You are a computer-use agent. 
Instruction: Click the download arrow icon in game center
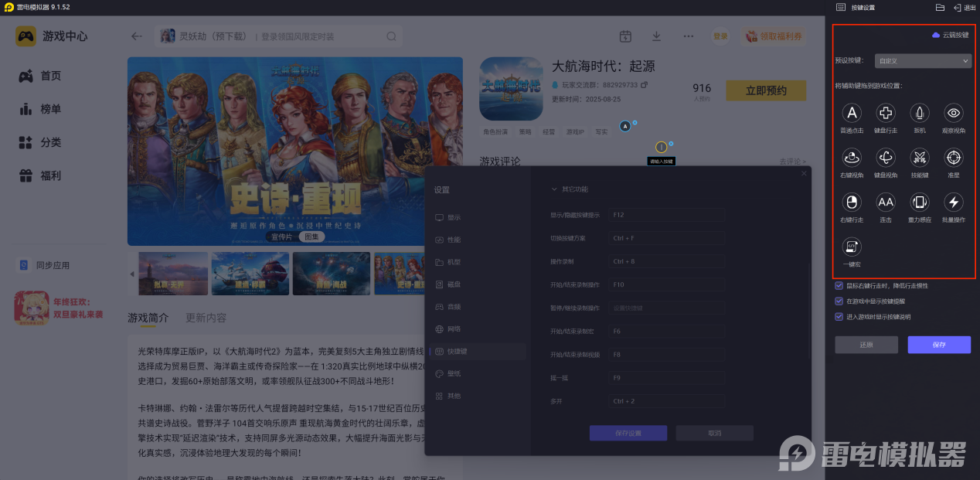[x=656, y=36]
